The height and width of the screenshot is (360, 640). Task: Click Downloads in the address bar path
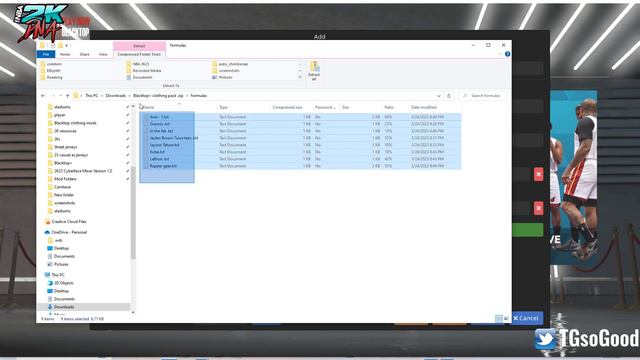click(116, 96)
